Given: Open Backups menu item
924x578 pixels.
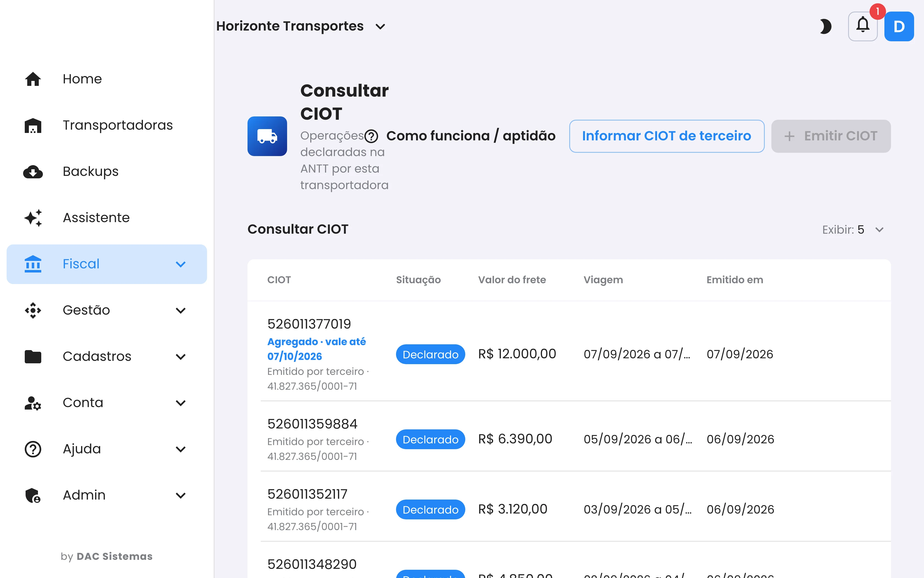Looking at the screenshot, I should pyautogui.click(x=107, y=172).
